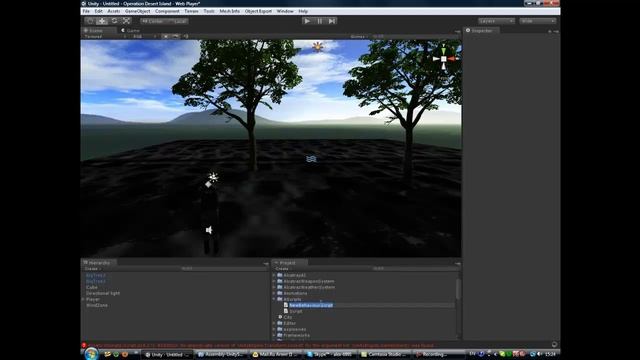This screenshot has width=640, height=360.
Task: Select the Rotate tool in toolbar
Action: pos(114,21)
